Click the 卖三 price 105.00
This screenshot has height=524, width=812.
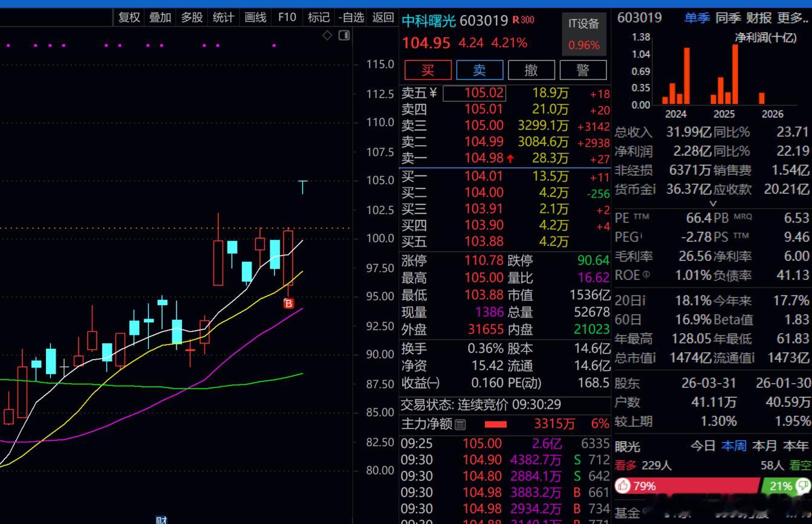pyautogui.click(x=484, y=126)
